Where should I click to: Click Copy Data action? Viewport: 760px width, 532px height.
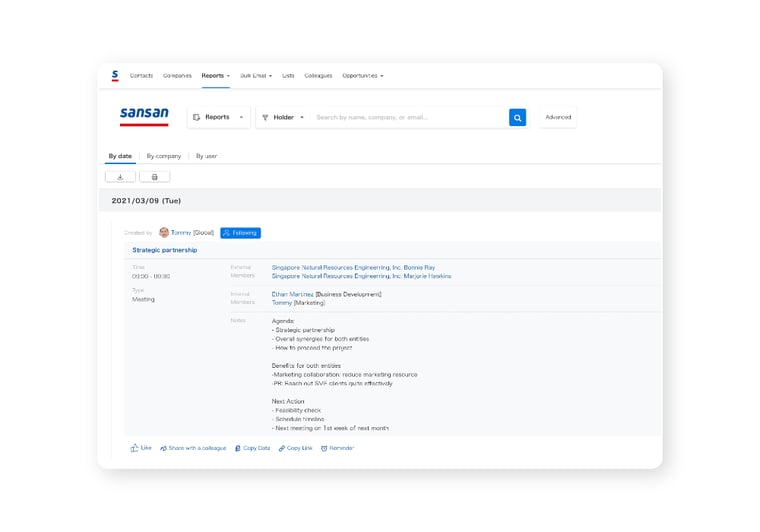coord(253,448)
